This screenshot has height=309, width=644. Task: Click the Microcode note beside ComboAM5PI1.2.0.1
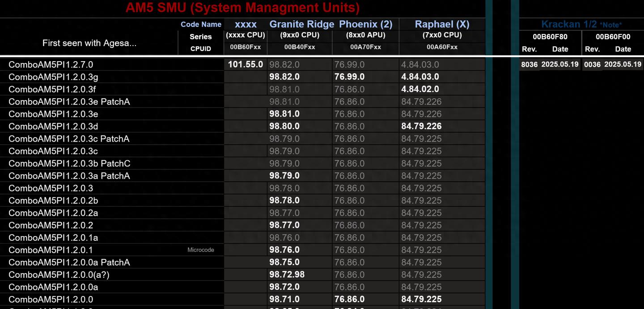click(x=200, y=250)
